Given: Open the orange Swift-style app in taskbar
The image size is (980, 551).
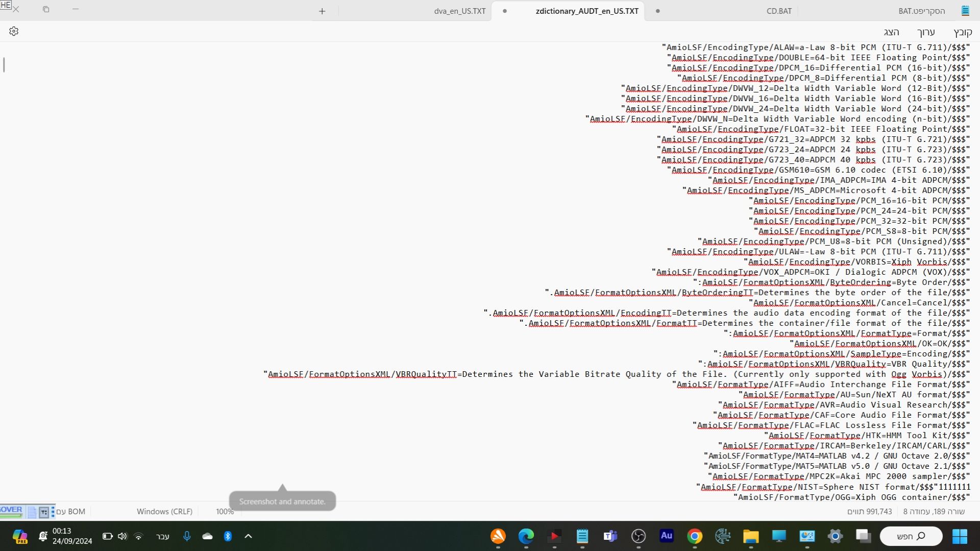Looking at the screenshot, I should (x=498, y=536).
